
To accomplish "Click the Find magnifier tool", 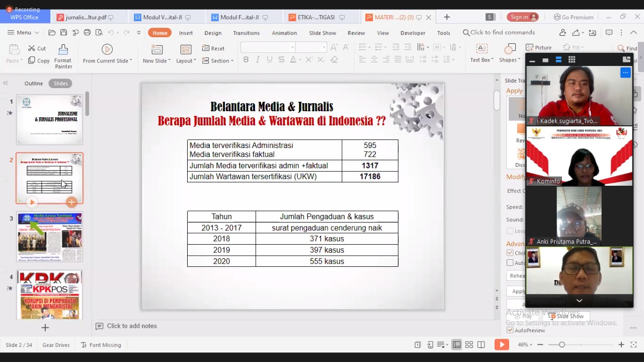I will tap(627, 48).
